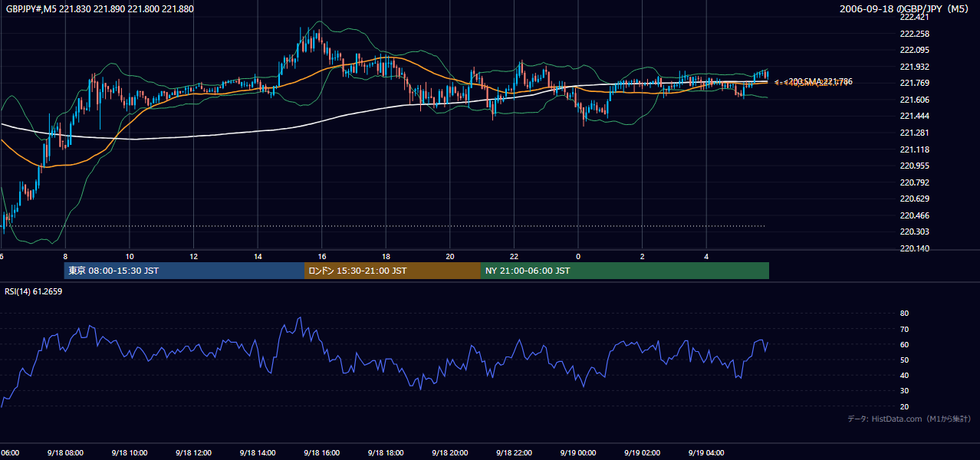Click price axis label 222.258
The image size is (980, 460).
pyautogui.click(x=915, y=34)
